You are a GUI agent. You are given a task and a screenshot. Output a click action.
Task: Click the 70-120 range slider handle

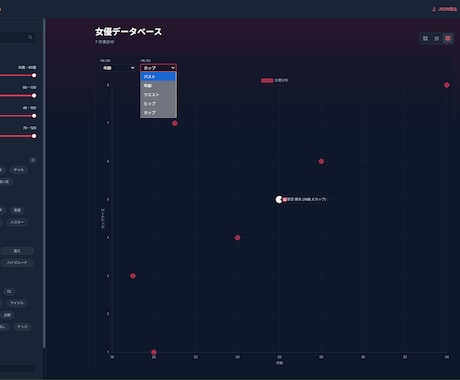pyautogui.click(x=34, y=136)
